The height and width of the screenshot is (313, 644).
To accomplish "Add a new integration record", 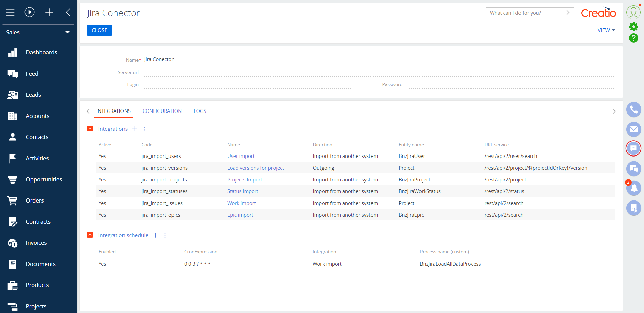I will pos(135,129).
